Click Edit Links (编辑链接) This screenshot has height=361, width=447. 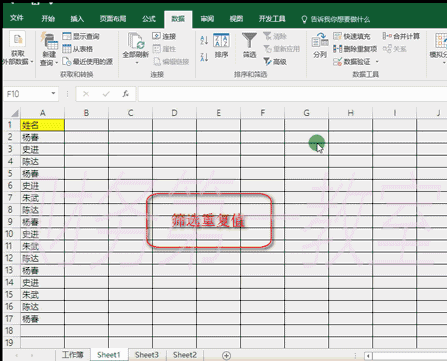point(171,62)
